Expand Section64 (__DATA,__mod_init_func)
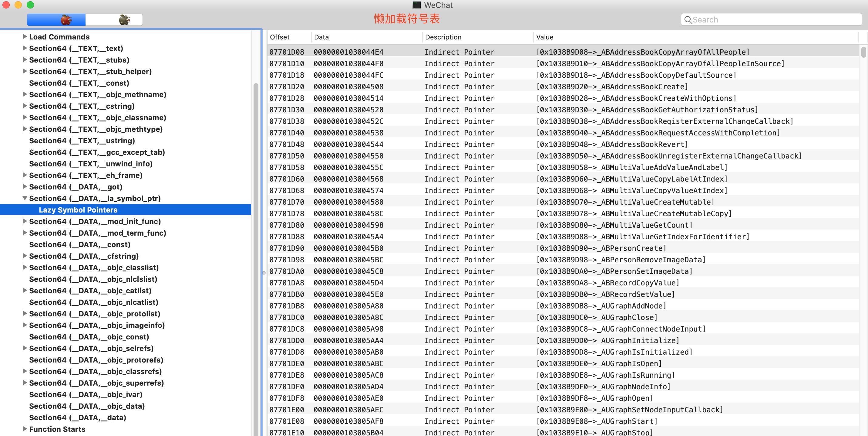868x436 pixels. point(25,221)
